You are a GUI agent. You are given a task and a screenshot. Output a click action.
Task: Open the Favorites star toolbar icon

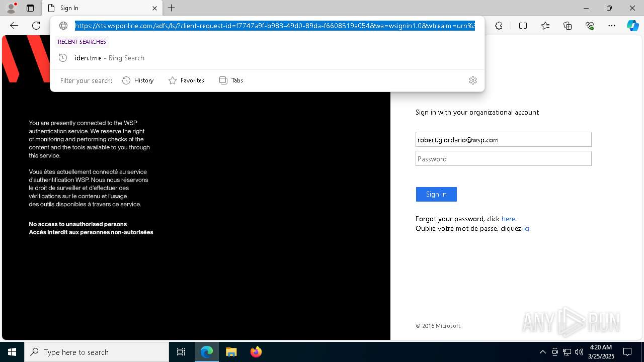point(545,26)
